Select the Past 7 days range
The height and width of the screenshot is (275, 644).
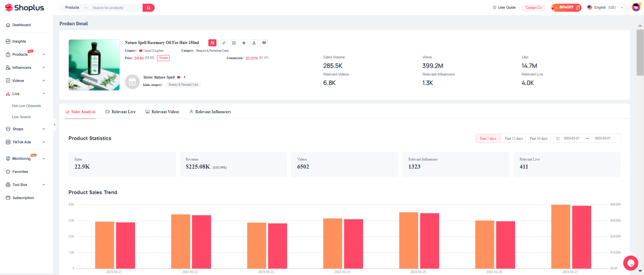coord(488,138)
